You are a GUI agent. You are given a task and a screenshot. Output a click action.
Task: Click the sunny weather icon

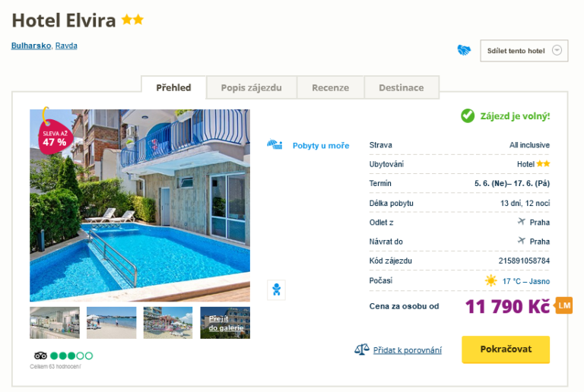[x=491, y=281]
